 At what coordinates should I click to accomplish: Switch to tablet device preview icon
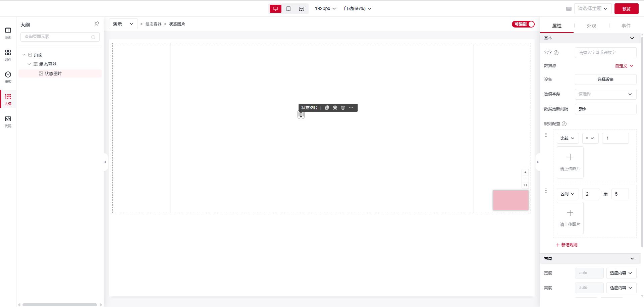pyautogui.click(x=288, y=9)
